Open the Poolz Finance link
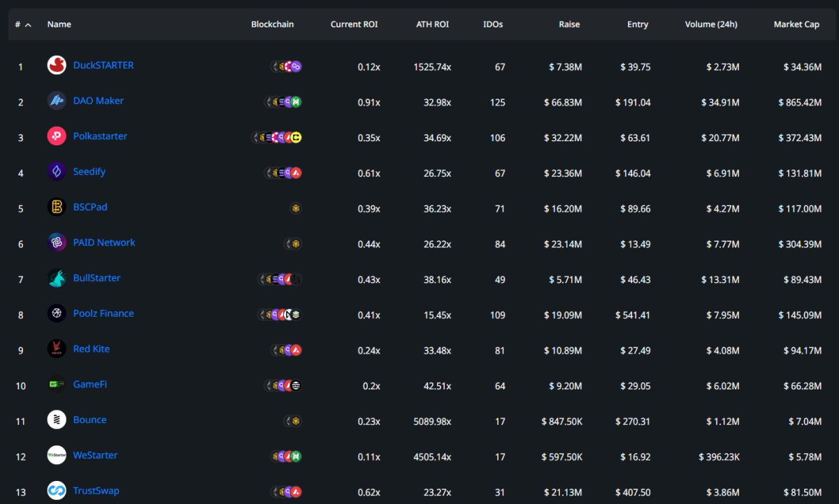Image resolution: width=839 pixels, height=504 pixels. point(103,313)
